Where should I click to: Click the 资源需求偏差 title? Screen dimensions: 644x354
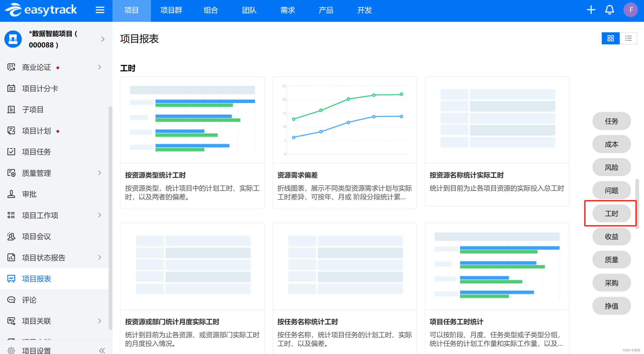[x=297, y=175]
